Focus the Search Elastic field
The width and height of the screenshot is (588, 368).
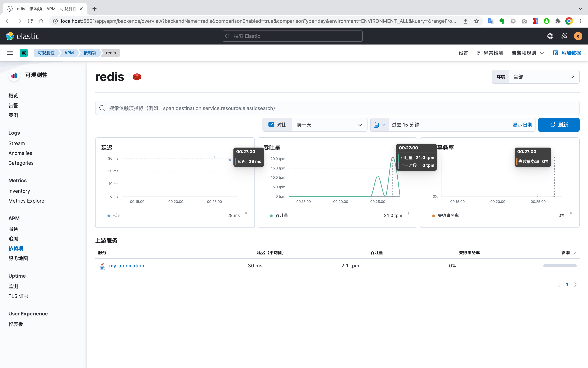coord(293,36)
